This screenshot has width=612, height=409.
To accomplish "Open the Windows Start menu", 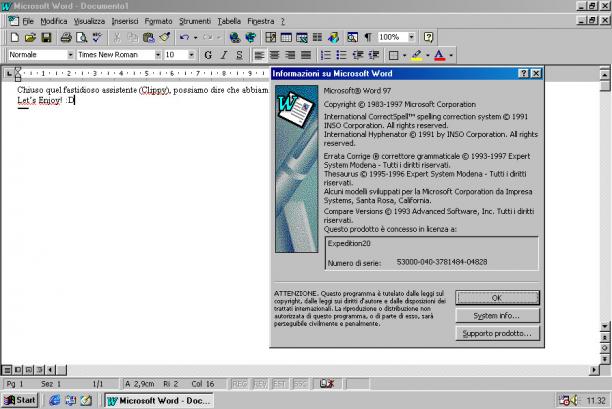I will point(20,400).
